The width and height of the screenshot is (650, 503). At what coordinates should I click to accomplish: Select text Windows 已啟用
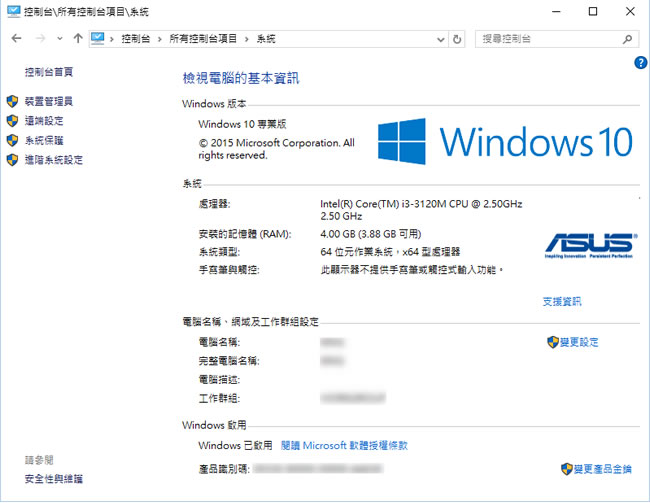point(235,445)
